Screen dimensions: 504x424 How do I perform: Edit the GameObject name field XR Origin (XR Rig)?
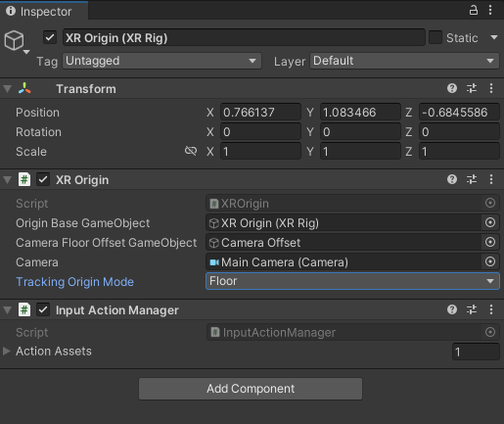[244, 38]
